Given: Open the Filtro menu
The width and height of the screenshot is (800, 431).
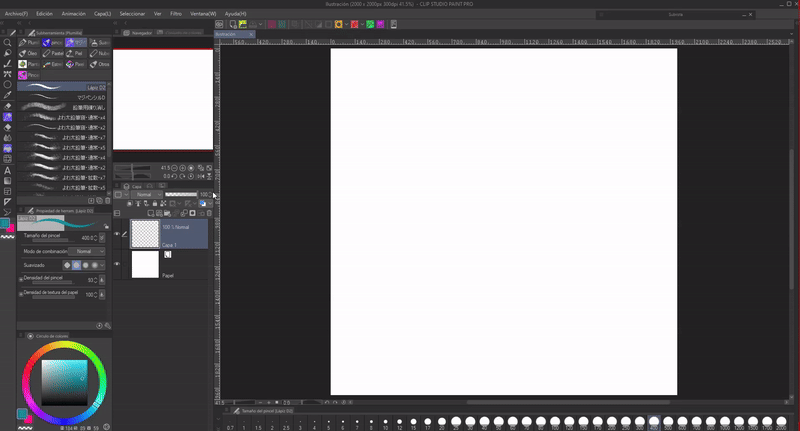Looking at the screenshot, I should pos(176,14).
